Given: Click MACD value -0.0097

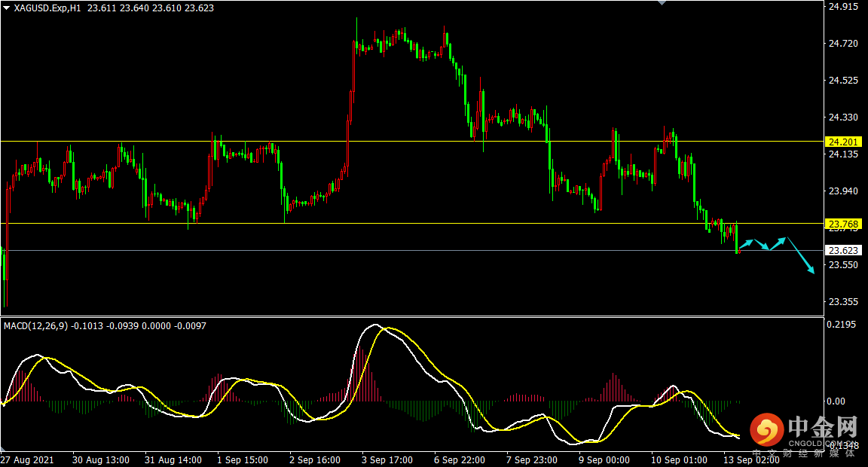Looking at the screenshot, I should [x=191, y=326].
